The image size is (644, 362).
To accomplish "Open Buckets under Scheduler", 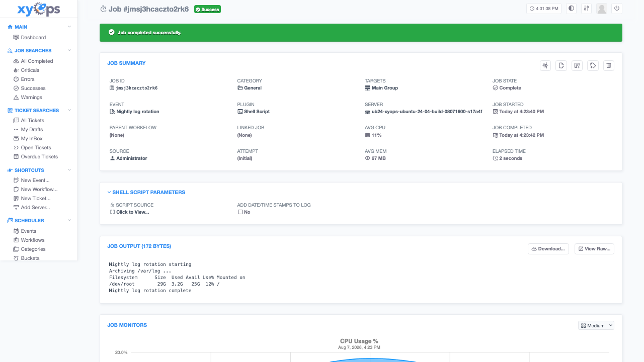I will pyautogui.click(x=30, y=258).
